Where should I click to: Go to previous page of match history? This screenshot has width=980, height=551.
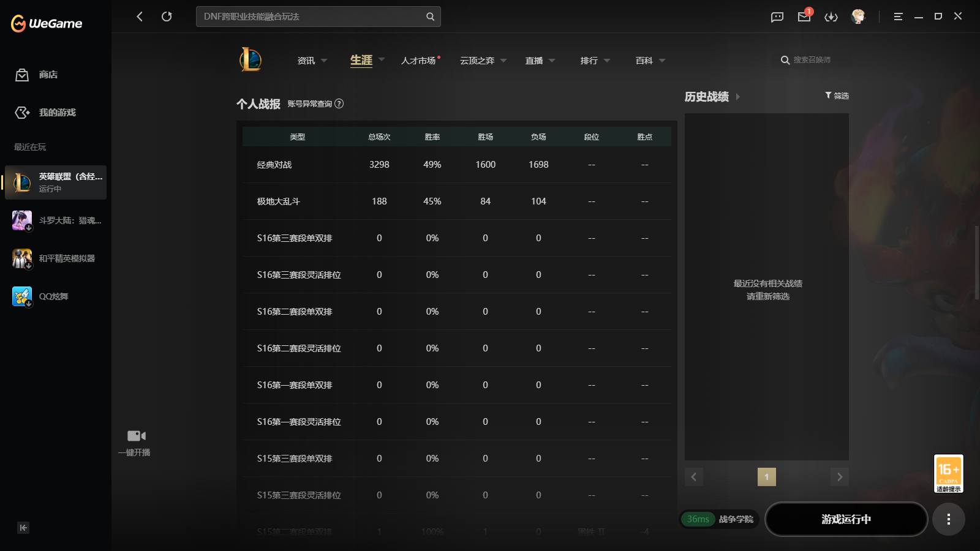pyautogui.click(x=694, y=477)
